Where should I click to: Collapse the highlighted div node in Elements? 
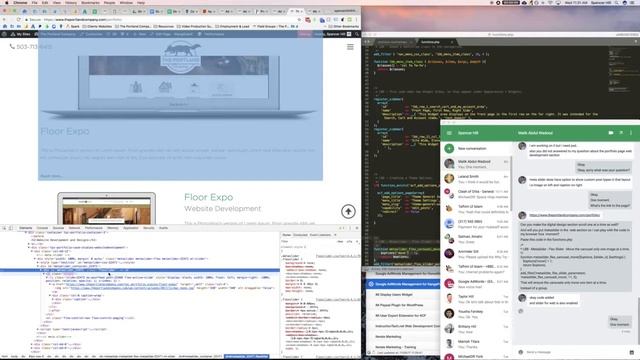click(x=41, y=270)
